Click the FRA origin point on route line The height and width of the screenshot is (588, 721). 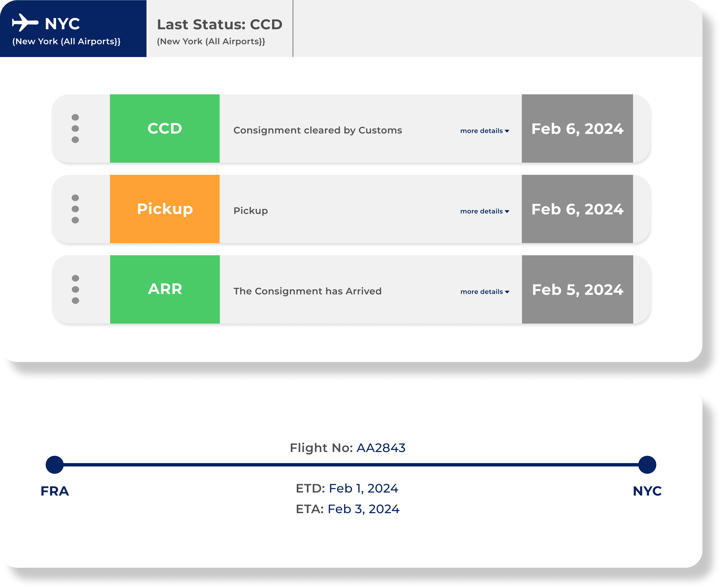pyautogui.click(x=55, y=465)
